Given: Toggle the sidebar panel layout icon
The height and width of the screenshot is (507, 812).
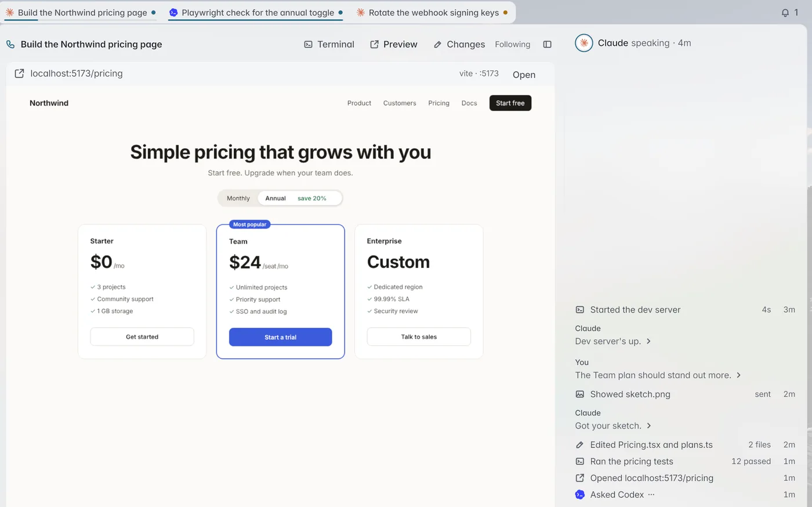Looking at the screenshot, I should tap(547, 44).
